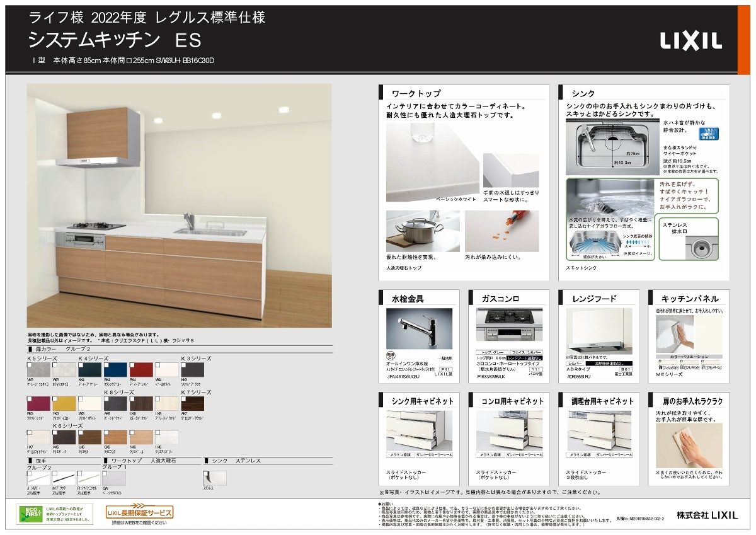View the prep counter cabinet photo

[599, 431]
